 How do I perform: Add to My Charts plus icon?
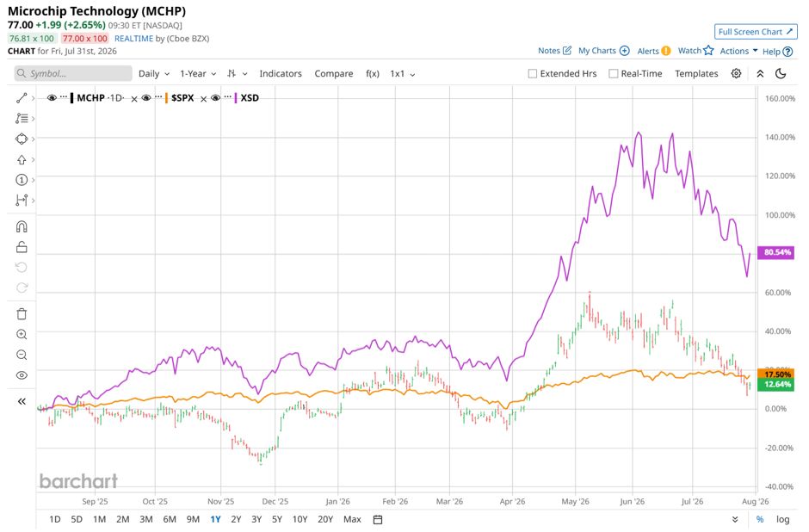pos(624,51)
